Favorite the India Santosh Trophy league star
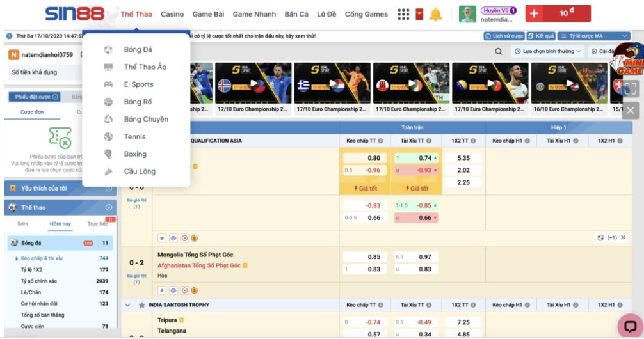This screenshot has width=644, height=339. (141, 305)
